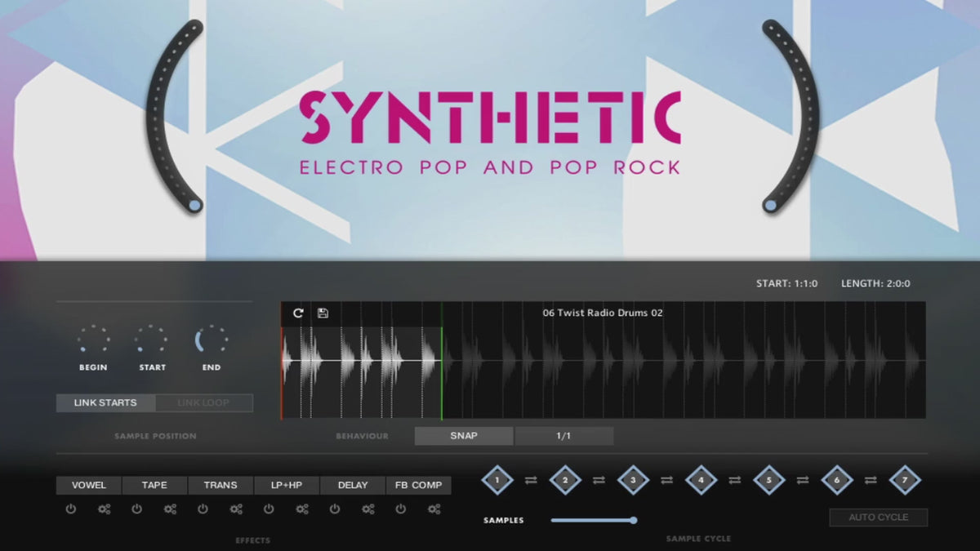Image resolution: width=980 pixels, height=551 pixels.
Task: Select the DELAY effect tab
Action: tap(353, 485)
